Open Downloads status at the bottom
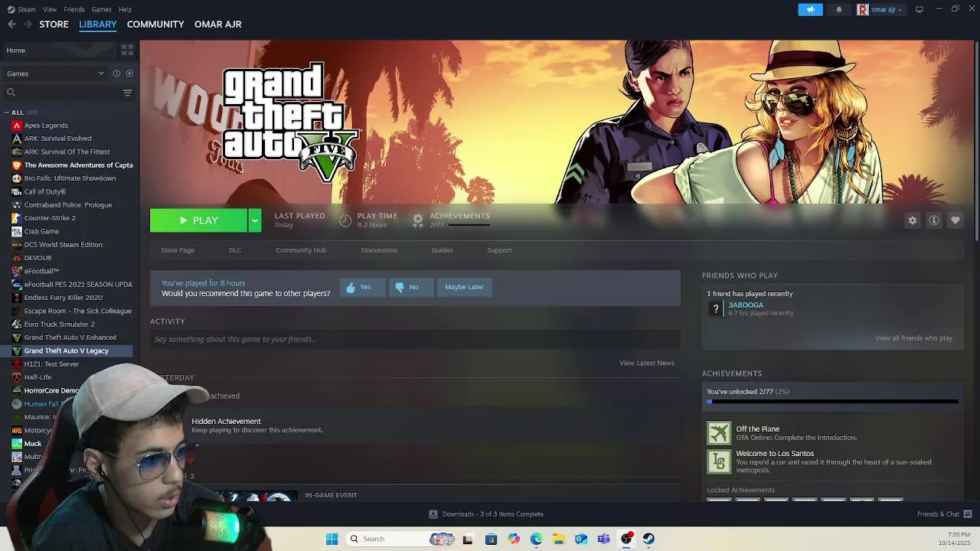This screenshot has width=980, height=551. tap(486, 514)
